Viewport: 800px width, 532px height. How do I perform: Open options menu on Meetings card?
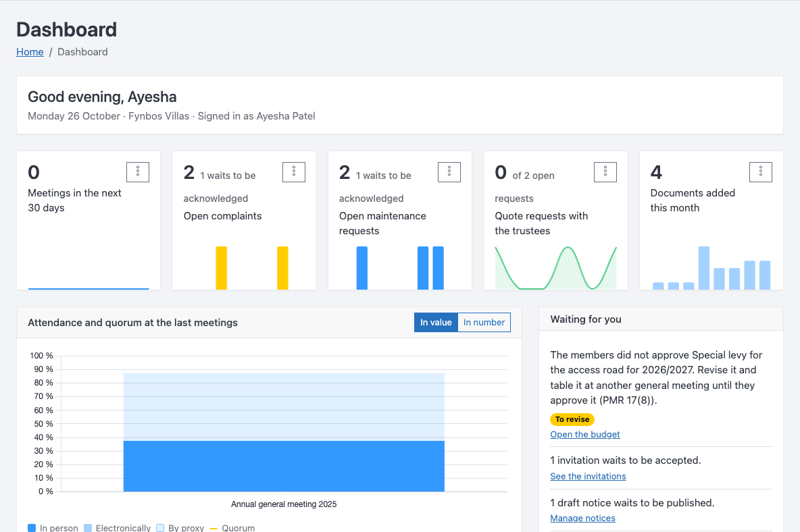[138, 172]
